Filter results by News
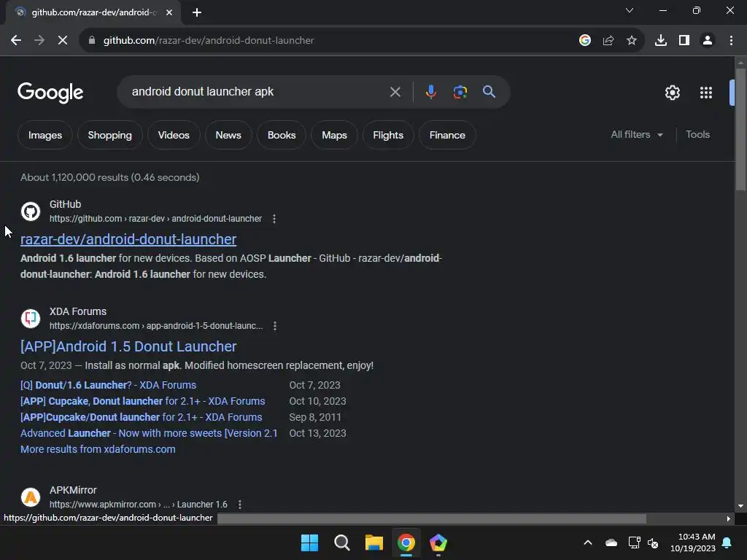Viewport: 747px width, 560px height. click(228, 135)
